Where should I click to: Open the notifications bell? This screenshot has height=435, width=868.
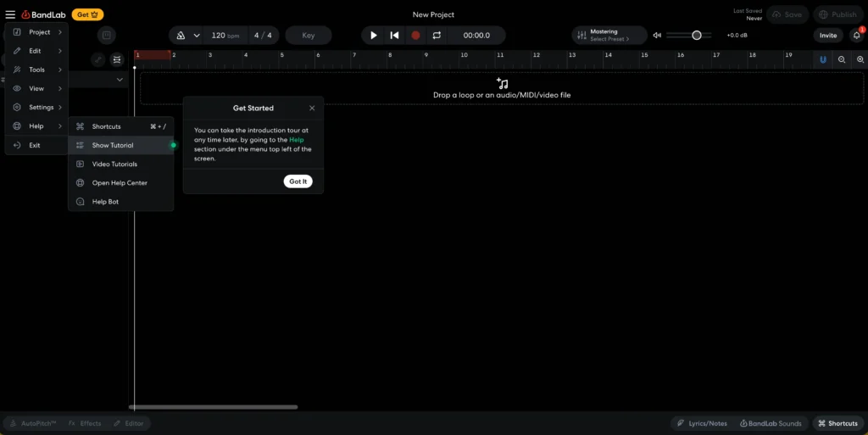(x=856, y=36)
